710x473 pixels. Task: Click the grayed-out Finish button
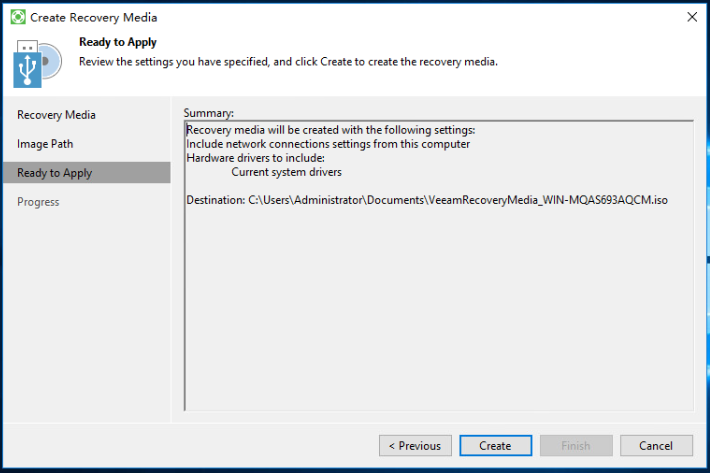click(x=576, y=446)
